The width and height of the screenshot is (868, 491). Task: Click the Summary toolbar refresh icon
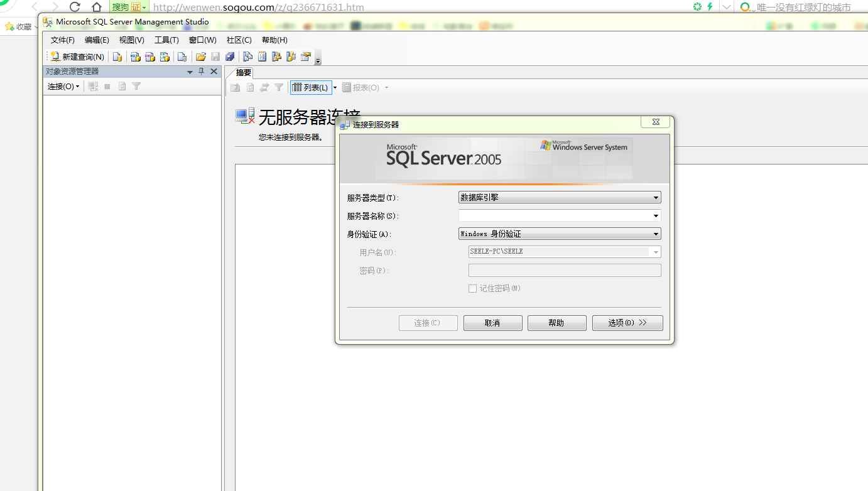tap(250, 88)
